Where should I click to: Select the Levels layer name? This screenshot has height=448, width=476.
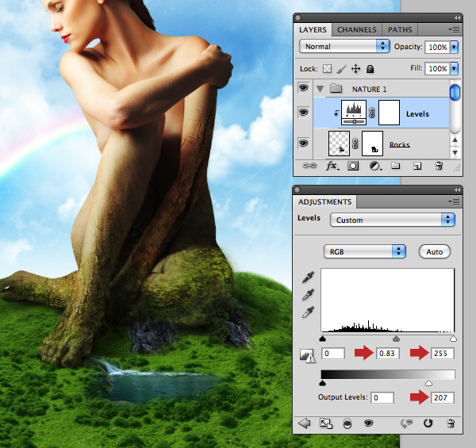417,114
